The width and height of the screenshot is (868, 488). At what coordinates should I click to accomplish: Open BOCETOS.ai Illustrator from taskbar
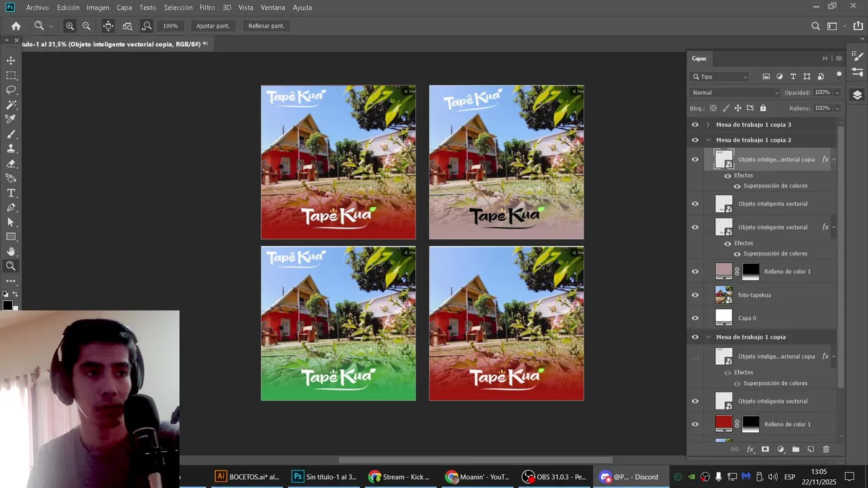[248, 476]
